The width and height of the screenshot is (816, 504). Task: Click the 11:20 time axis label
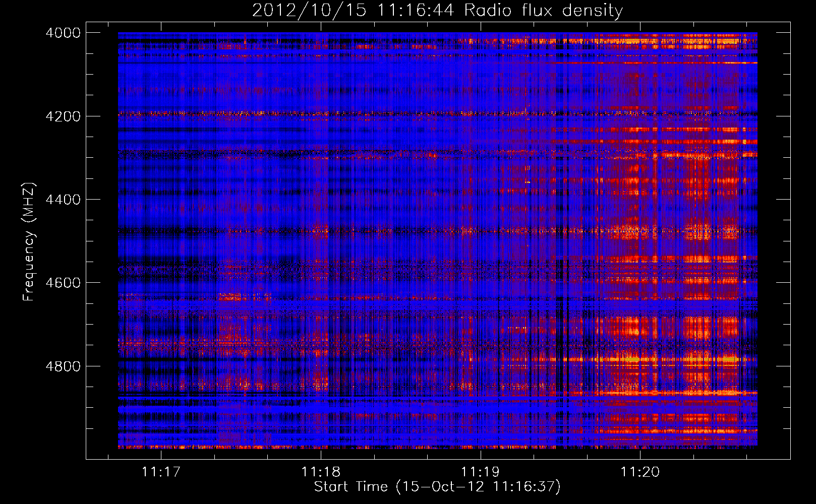(x=640, y=472)
